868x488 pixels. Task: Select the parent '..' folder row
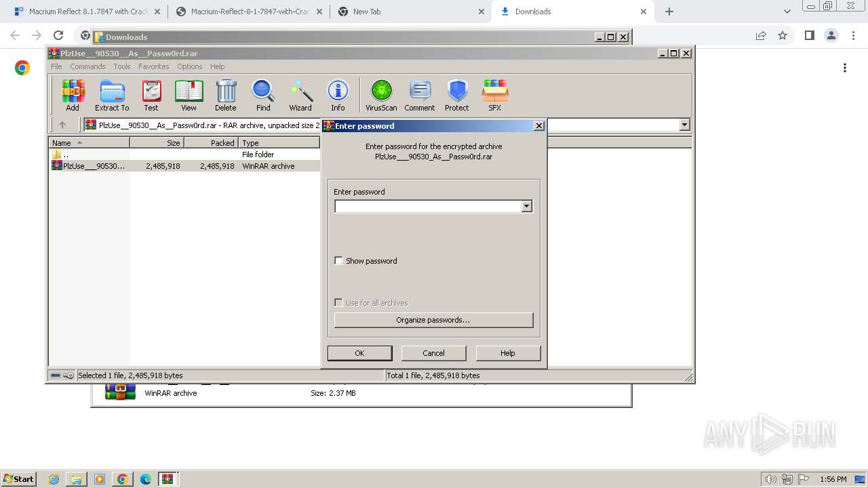[x=184, y=155]
